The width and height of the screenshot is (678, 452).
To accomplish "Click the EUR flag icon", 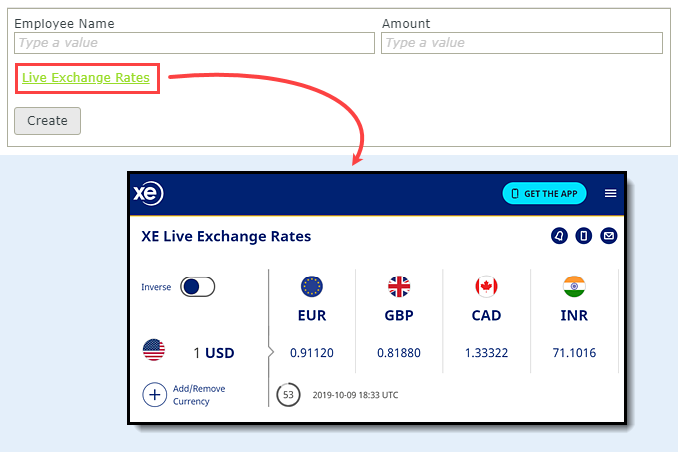I will [x=312, y=287].
